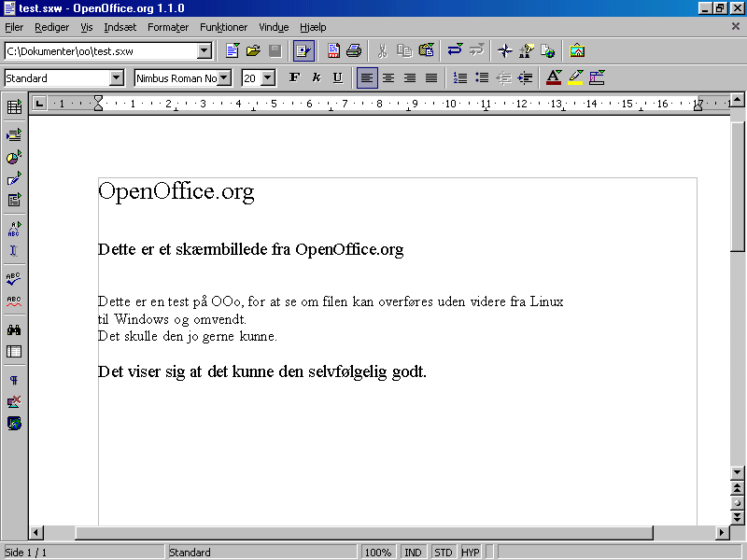The width and height of the screenshot is (747, 560).
Task: Copy selection icon
Action: click(x=404, y=50)
